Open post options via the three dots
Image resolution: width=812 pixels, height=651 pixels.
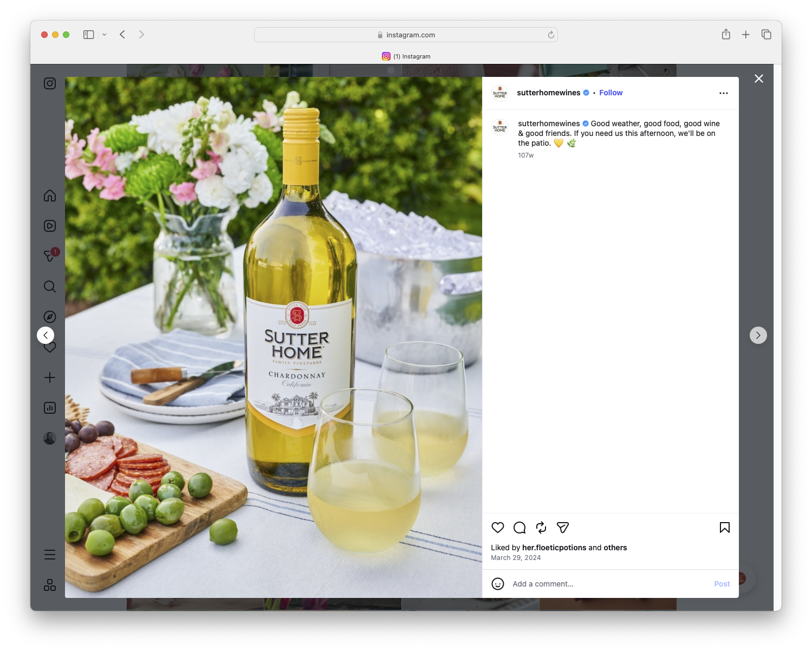724,93
